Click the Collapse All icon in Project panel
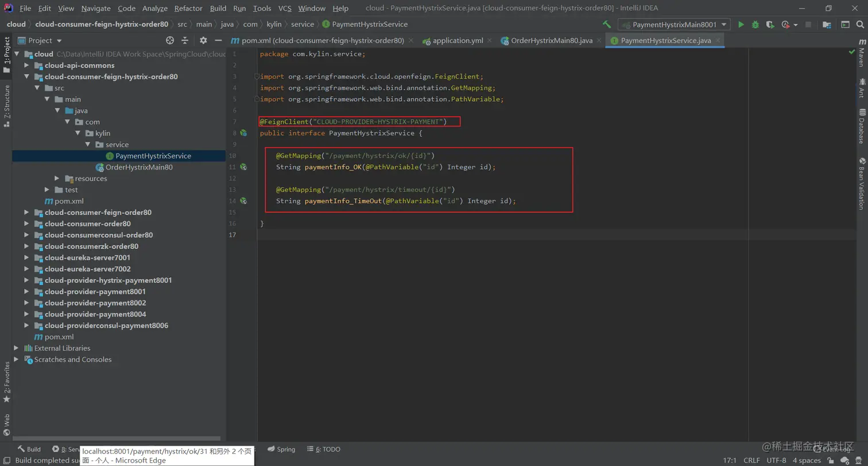The width and height of the screenshot is (868, 466). point(185,40)
